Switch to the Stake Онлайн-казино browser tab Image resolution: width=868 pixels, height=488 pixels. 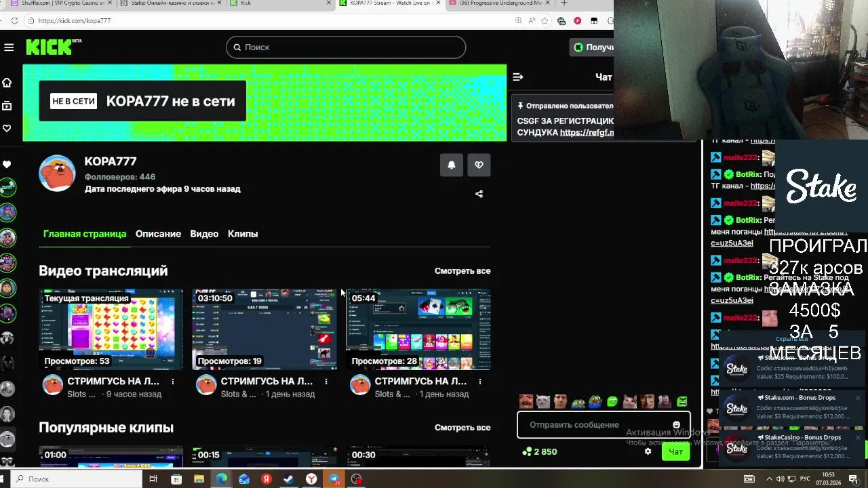[170, 3]
